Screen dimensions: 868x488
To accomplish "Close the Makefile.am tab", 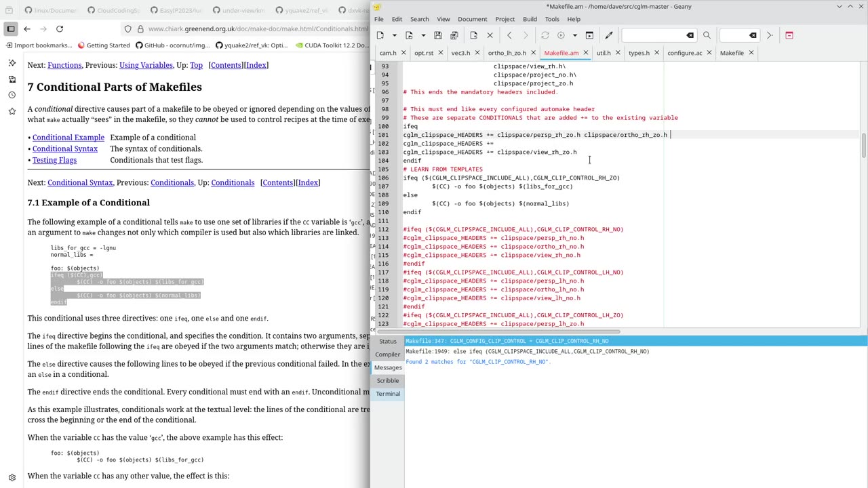I will (x=586, y=53).
